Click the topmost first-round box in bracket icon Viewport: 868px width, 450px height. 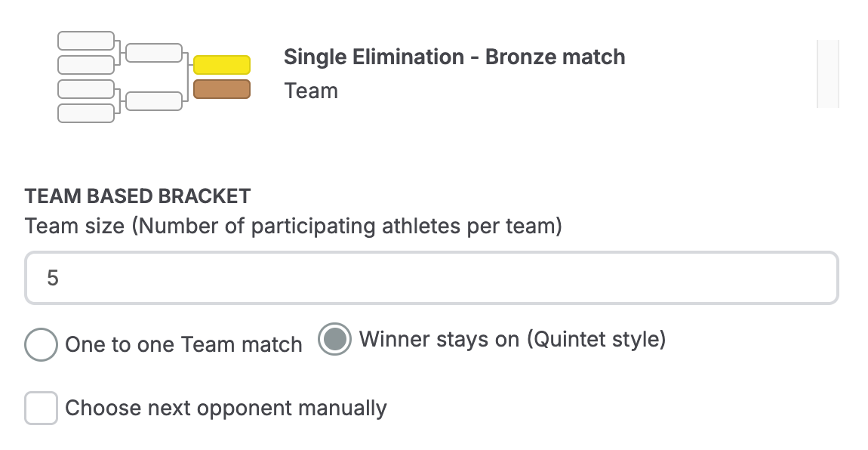coord(86,41)
